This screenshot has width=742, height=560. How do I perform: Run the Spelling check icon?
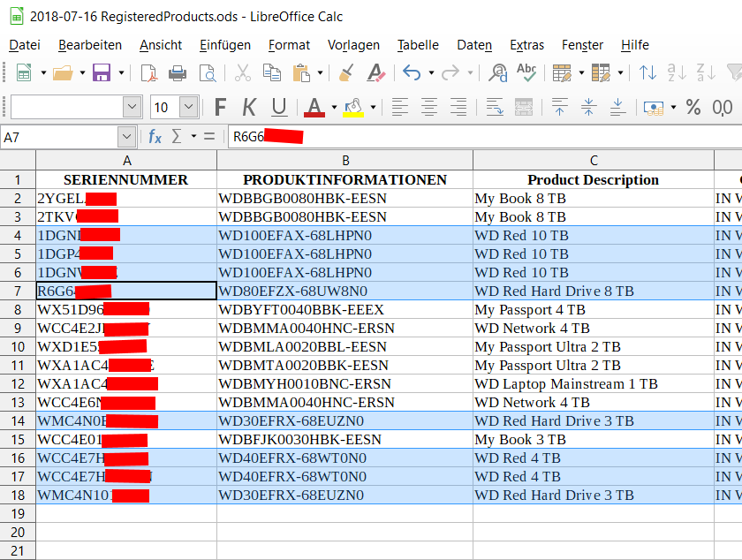tap(526, 73)
